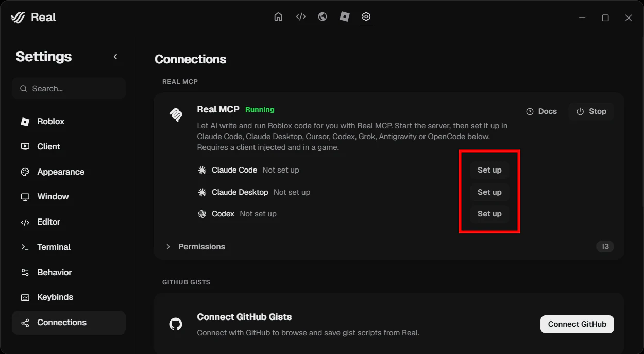The image size is (644, 354).
Task: Open the Behavior settings section
Action: tap(69, 273)
